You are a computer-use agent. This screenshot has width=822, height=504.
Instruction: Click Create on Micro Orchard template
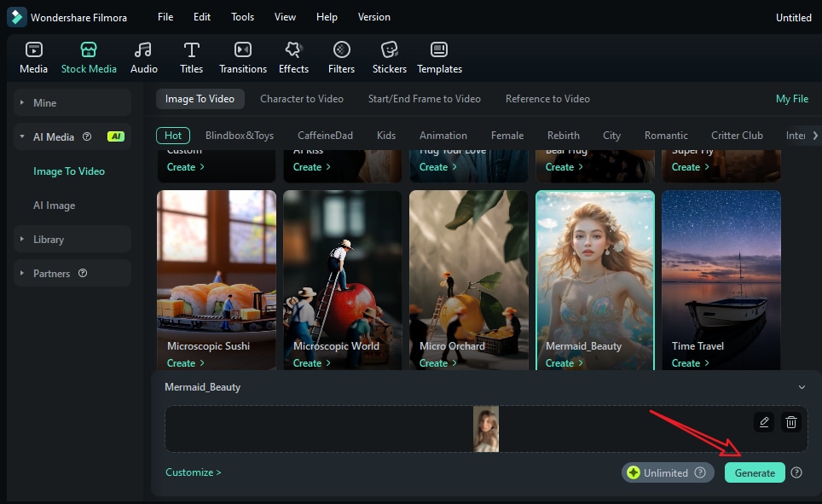tap(438, 363)
